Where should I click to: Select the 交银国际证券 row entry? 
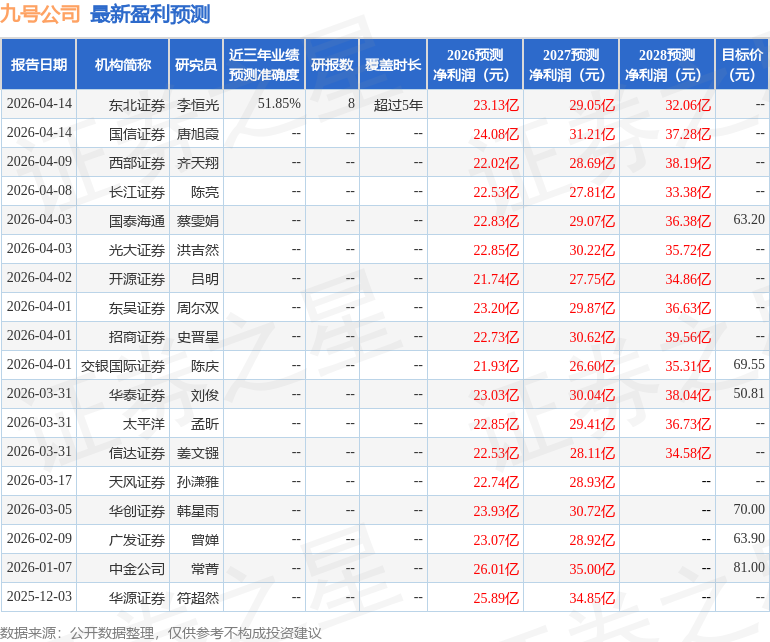[x=123, y=366]
